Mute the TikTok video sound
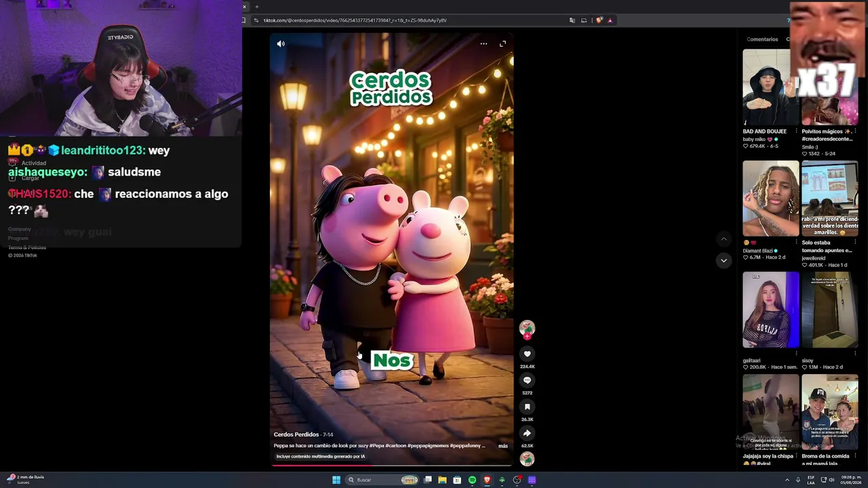Image resolution: width=868 pixels, height=488 pixels. (281, 44)
